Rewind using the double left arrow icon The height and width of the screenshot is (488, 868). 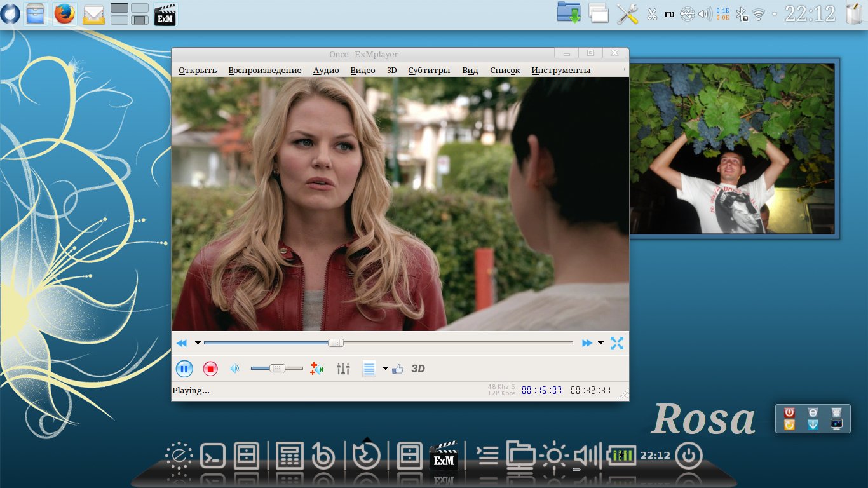click(x=182, y=343)
